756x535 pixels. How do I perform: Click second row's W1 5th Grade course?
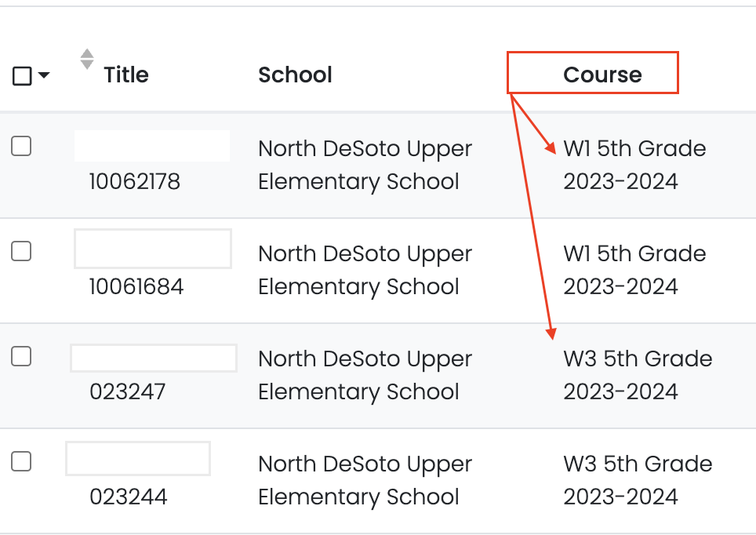click(634, 270)
